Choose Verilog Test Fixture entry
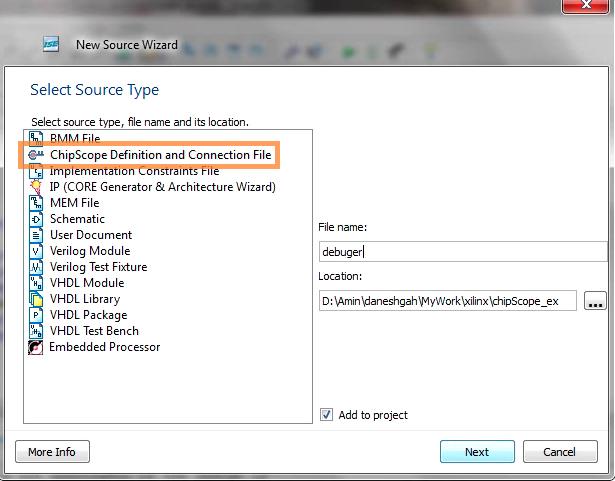The image size is (615, 481). coord(98,267)
